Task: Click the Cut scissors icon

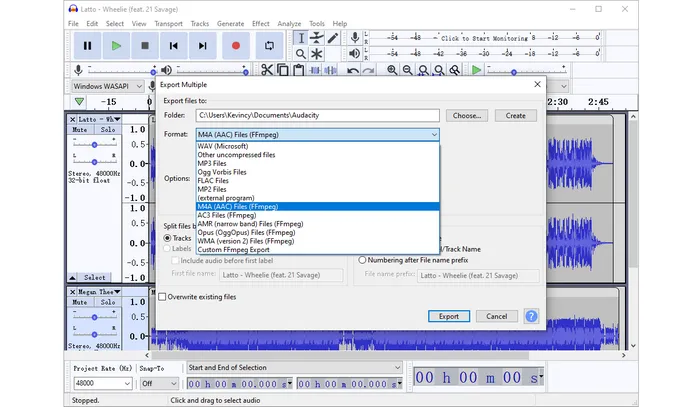Action: click(x=267, y=70)
